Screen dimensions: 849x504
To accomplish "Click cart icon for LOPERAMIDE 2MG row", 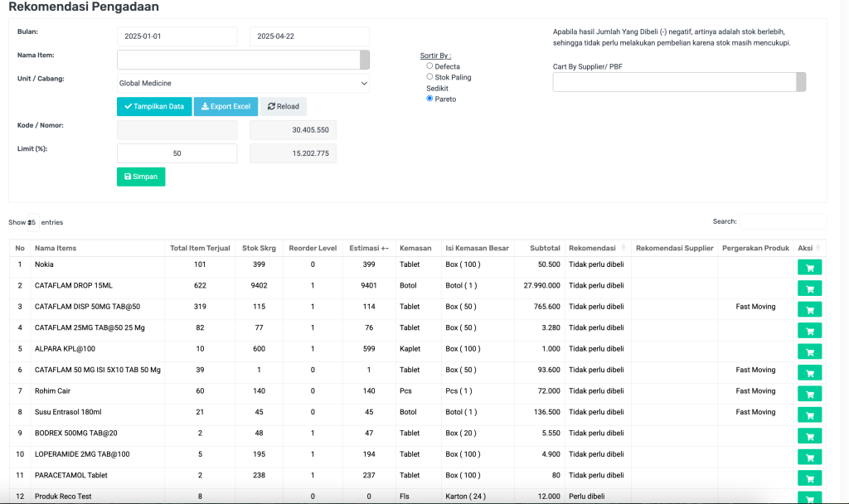I will [x=809, y=457].
